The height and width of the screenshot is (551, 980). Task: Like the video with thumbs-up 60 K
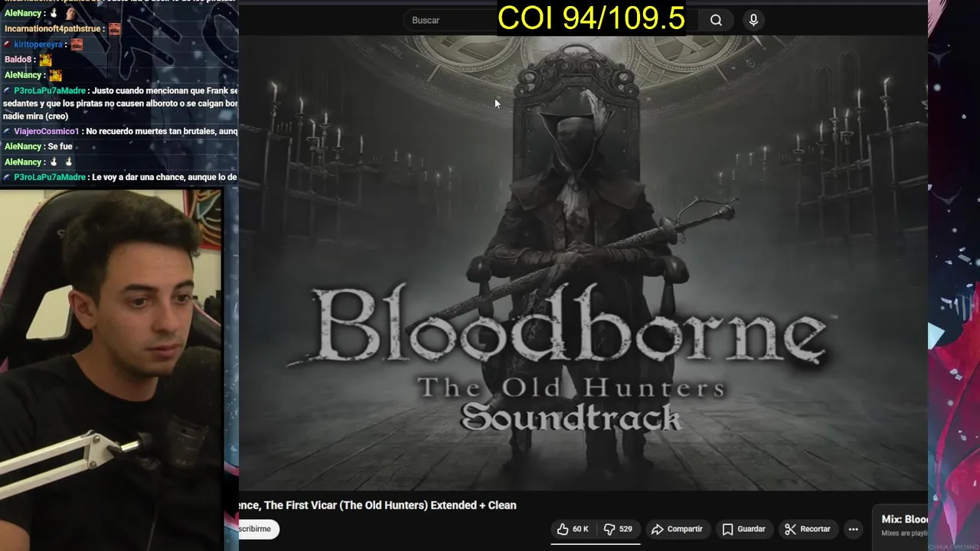pos(573,529)
